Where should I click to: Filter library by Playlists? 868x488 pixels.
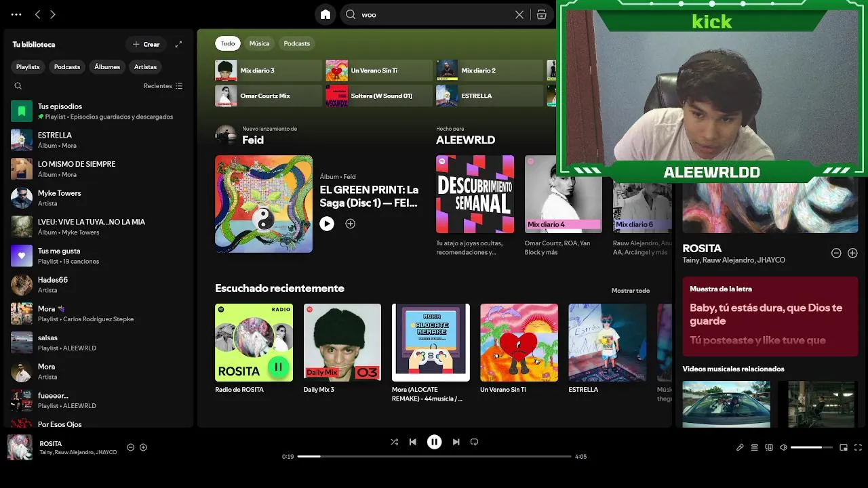(x=28, y=66)
